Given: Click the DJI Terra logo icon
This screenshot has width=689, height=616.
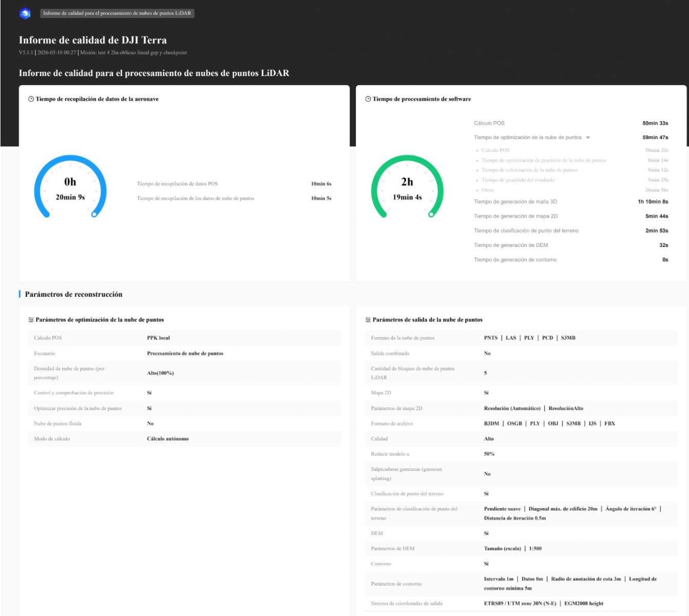Looking at the screenshot, I should (25, 13).
